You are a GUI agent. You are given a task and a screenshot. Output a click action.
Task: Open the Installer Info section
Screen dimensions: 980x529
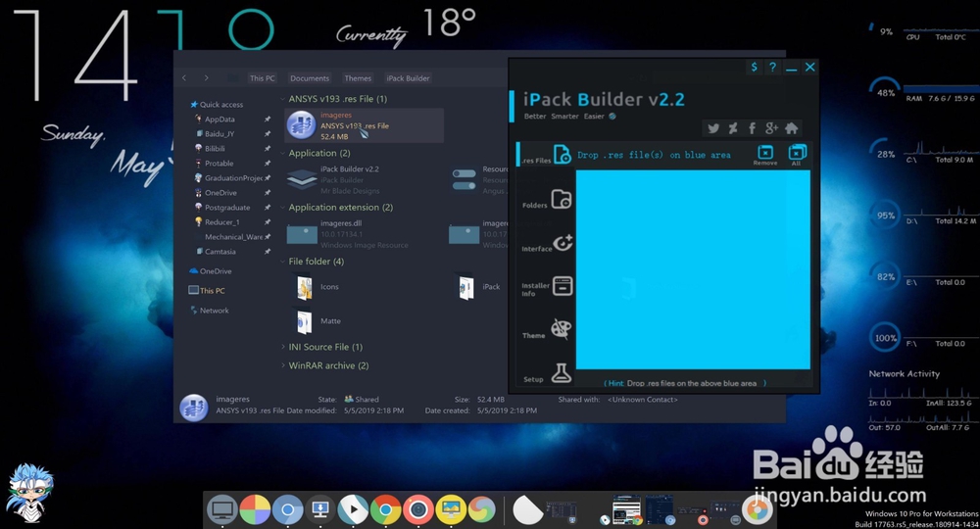pos(548,287)
